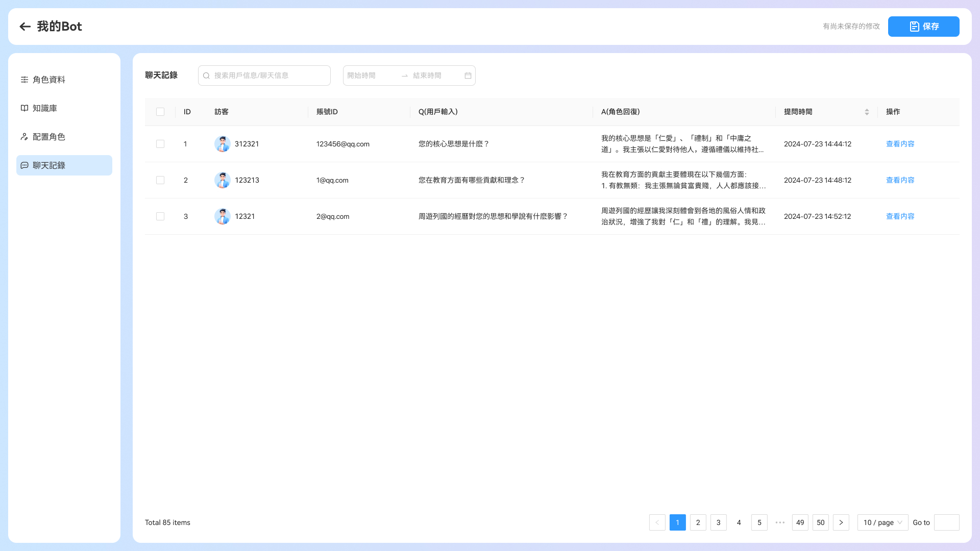Open the 開始時間 start date picker

(x=372, y=76)
